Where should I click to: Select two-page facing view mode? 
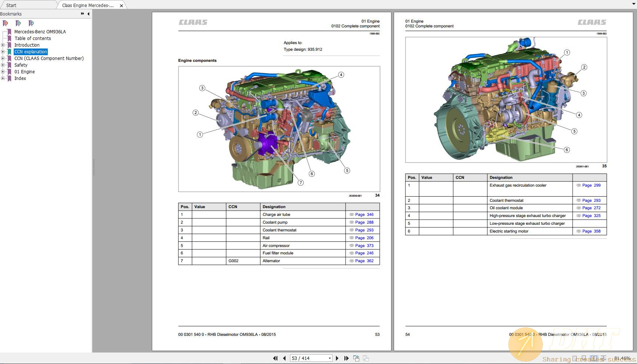click(594, 358)
